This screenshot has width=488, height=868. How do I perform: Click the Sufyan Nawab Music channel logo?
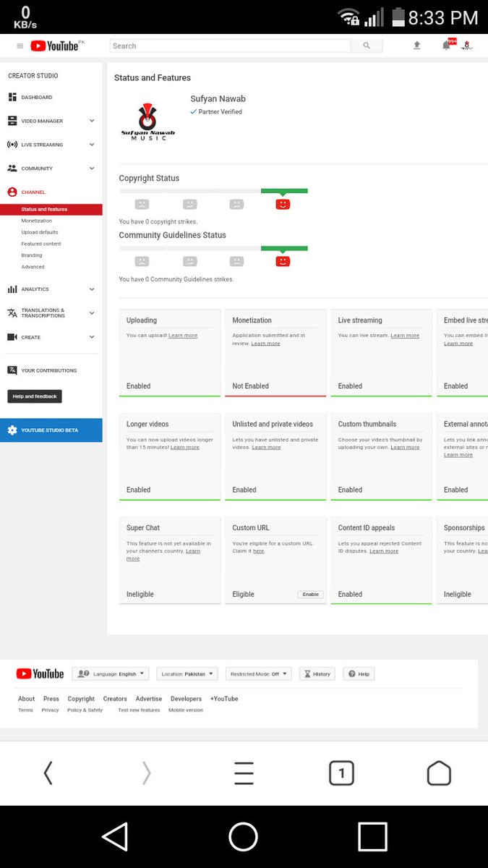click(147, 120)
